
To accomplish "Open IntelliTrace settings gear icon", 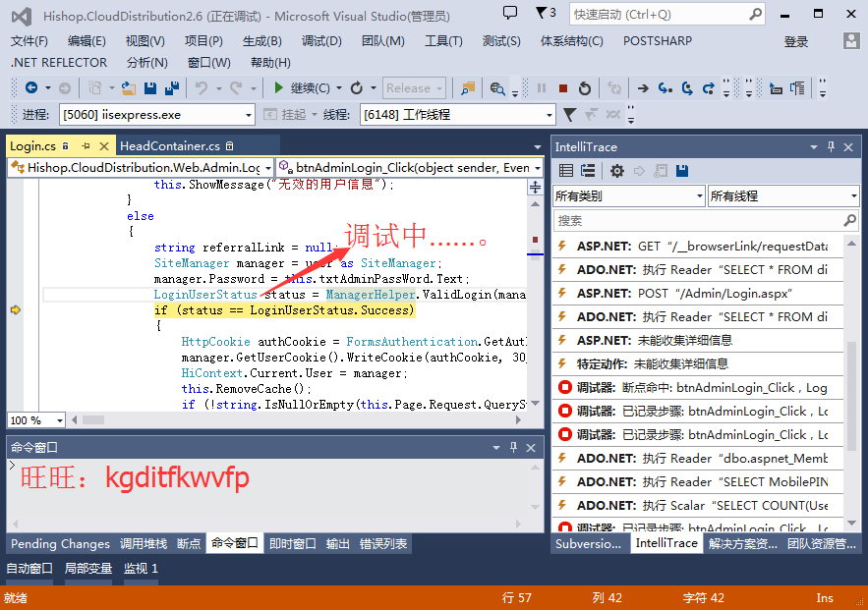I will point(616,171).
